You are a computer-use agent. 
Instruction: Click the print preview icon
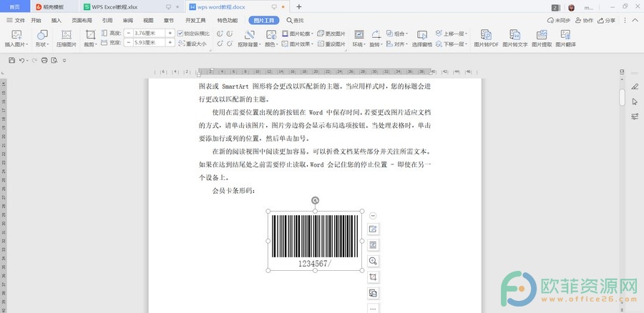point(54,60)
